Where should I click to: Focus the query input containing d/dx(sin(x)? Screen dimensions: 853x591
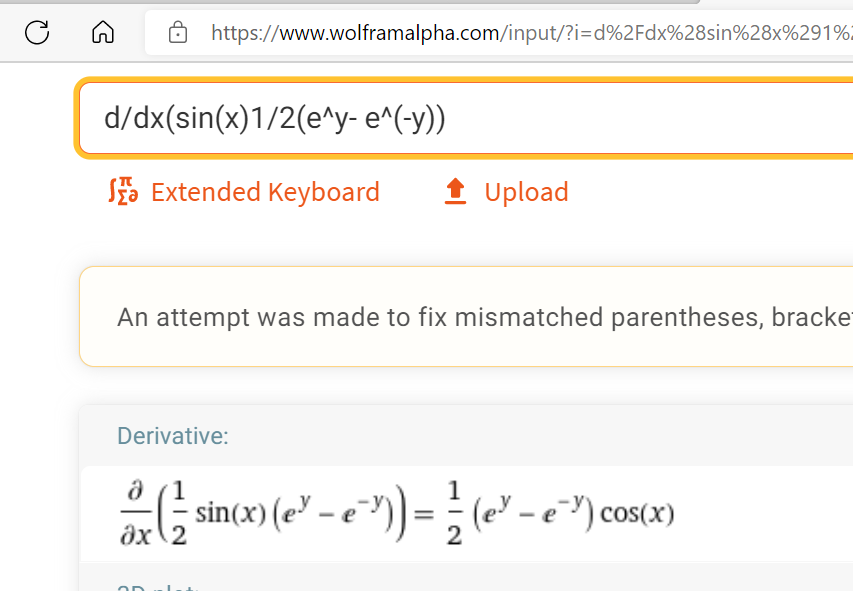(x=466, y=118)
